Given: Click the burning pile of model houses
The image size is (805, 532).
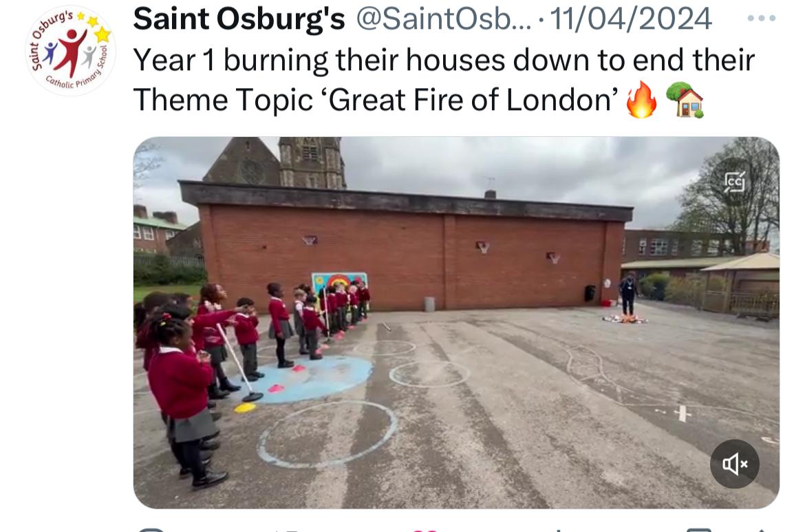Looking at the screenshot, I should pyautogui.click(x=625, y=319).
